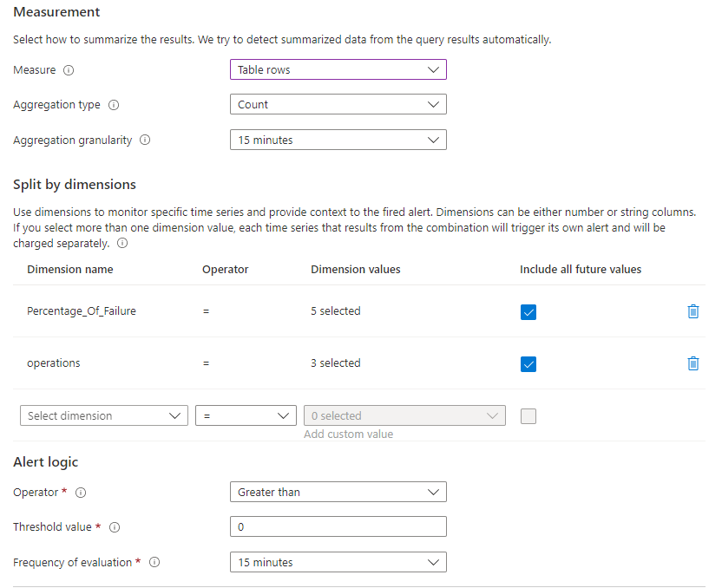The height and width of the screenshot is (588, 722).
Task: Open the Measure dropdown showing Table rows
Action: coord(338,69)
